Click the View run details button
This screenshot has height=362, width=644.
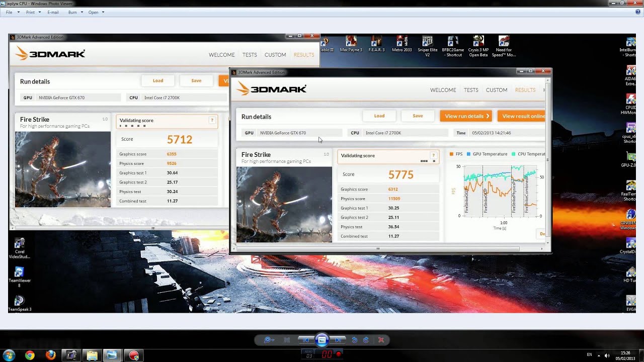(466, 116)
